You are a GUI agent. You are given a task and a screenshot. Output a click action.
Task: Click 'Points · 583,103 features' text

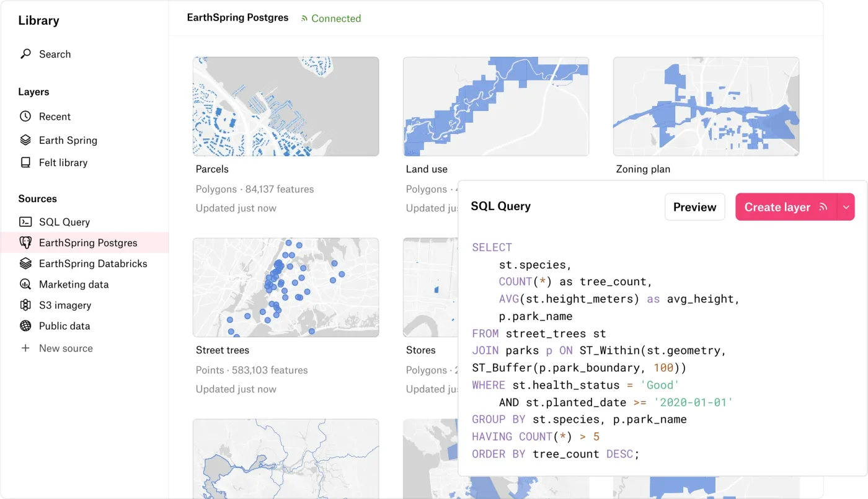coord(252,370)
